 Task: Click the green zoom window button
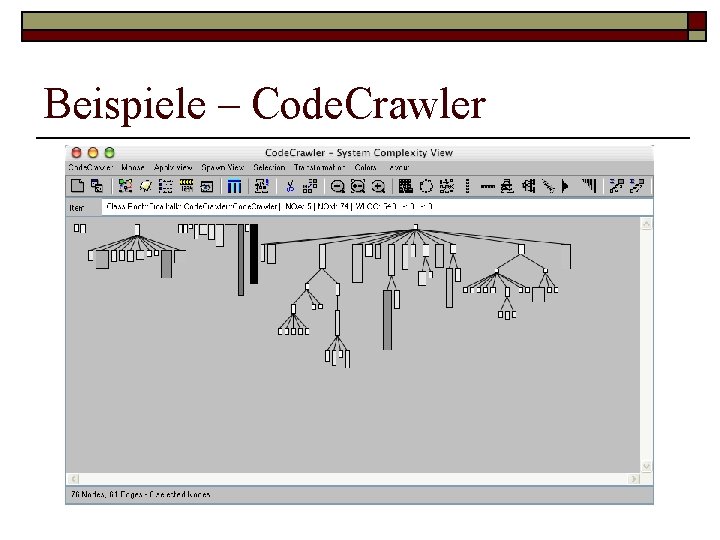click(x=109, y=152)
